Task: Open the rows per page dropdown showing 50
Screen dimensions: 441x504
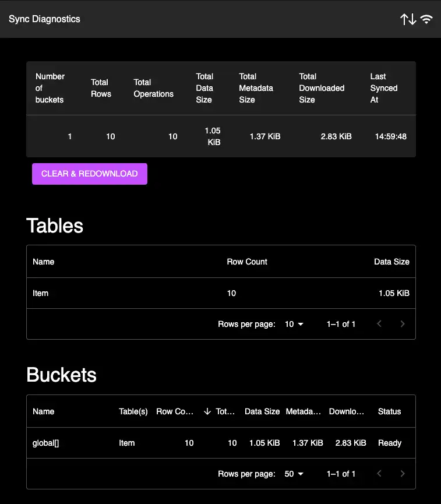Action: (x=294, y=474)
